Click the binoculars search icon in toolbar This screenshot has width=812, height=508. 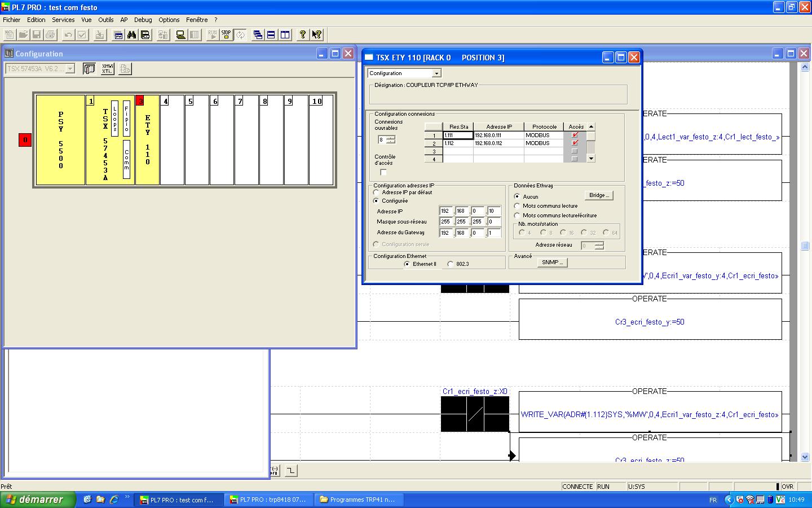(x=131, y=35)
